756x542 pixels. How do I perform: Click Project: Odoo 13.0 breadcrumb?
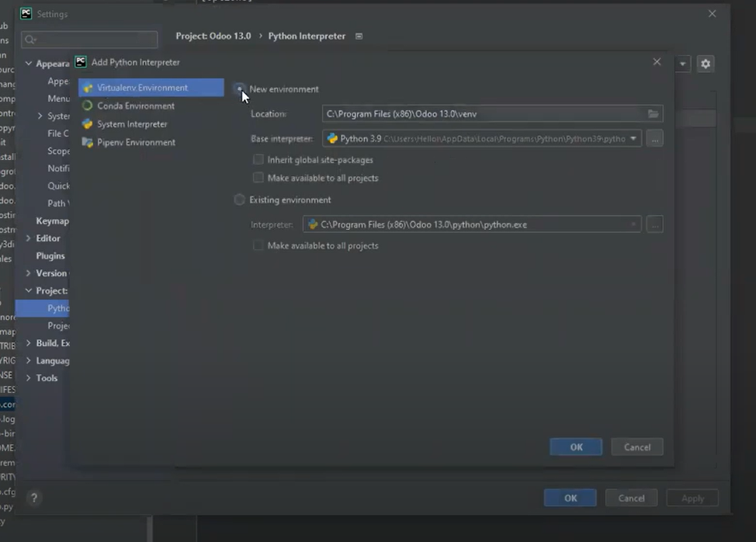[213, 36]
